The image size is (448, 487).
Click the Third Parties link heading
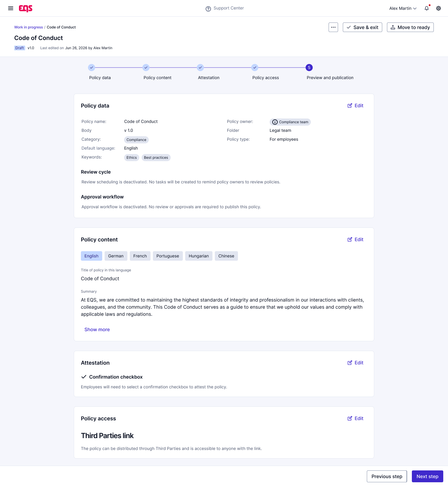tap(107, 436)
